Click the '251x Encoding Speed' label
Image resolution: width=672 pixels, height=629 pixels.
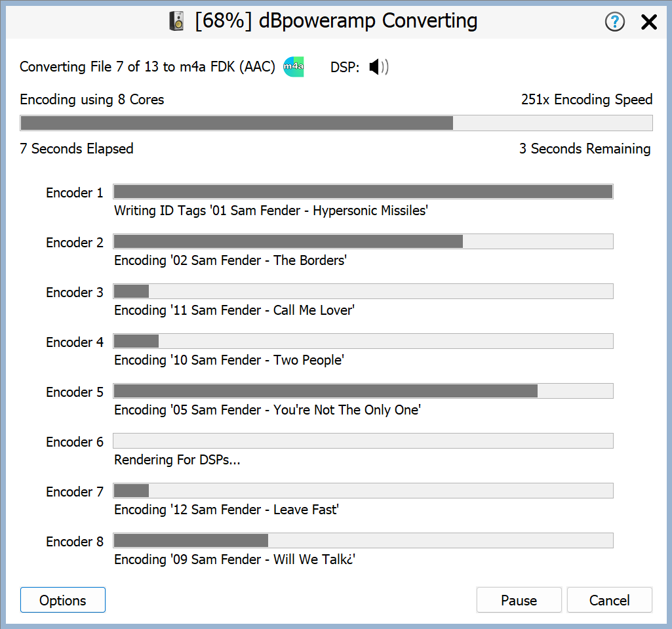587,100
